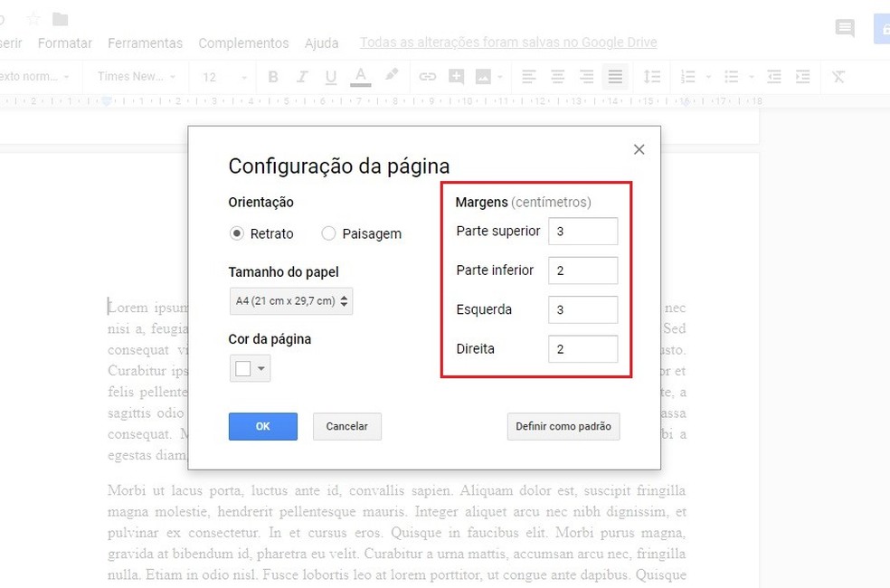Screen dimensions: 890x588
Task: Confirm page setup with OK button
Action: point(262,426)
